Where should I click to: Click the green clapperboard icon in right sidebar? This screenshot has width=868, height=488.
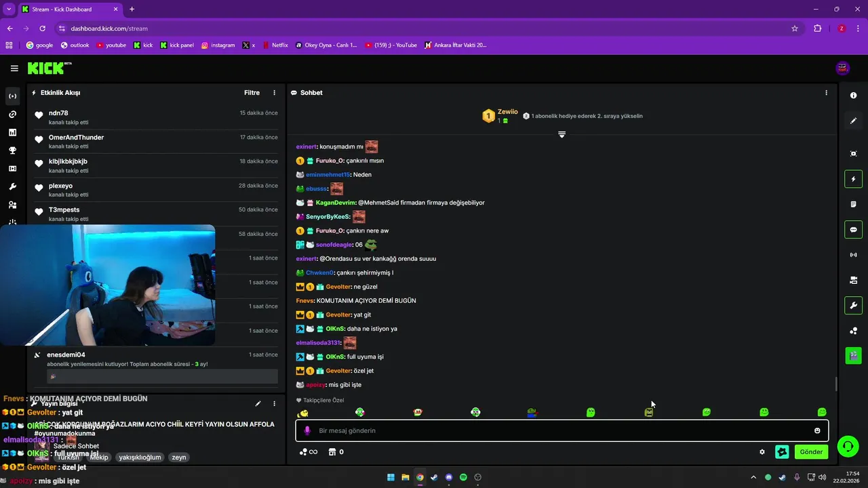(853, 354)
